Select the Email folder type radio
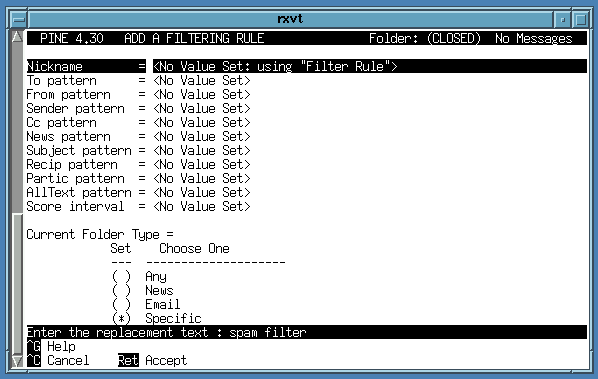This screenshot has height=379, width=598. (x=121, y=305)
